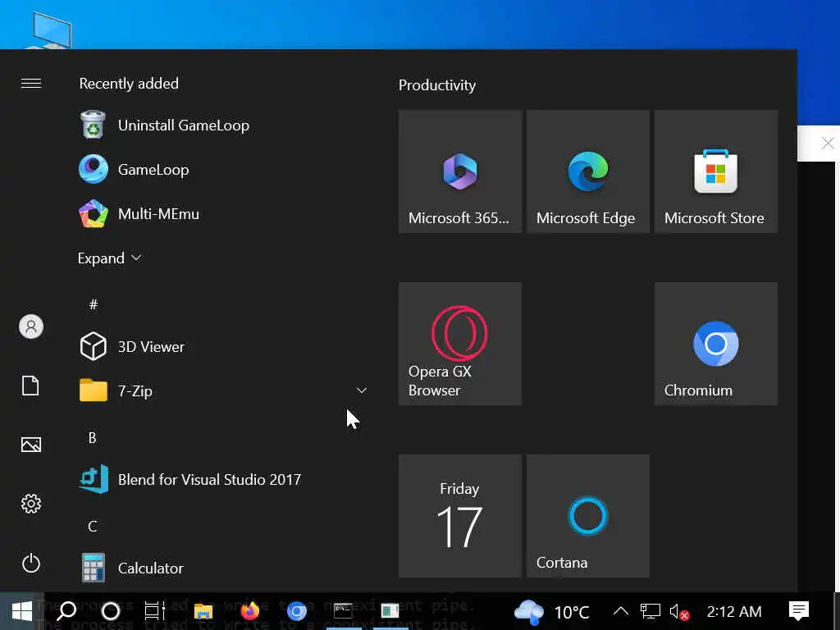Jump using the B letter header
The height and width of the screenshot is (630, 840).
(92, 438)
